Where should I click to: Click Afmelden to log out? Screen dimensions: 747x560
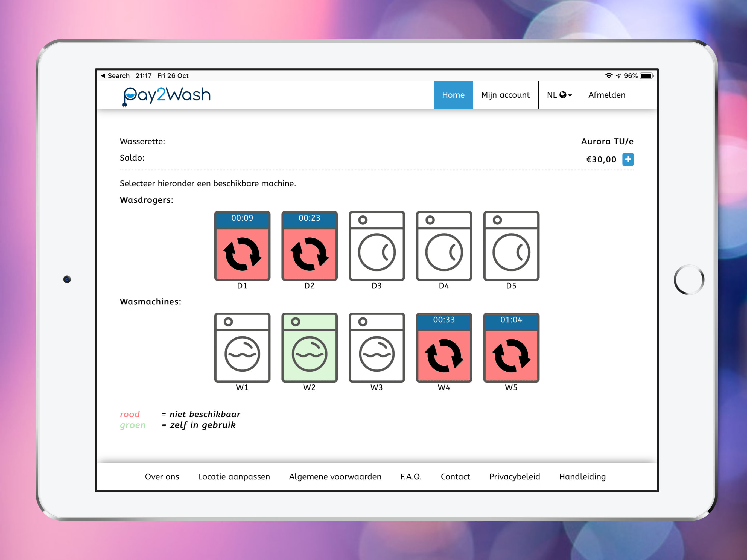click(606, 95)
